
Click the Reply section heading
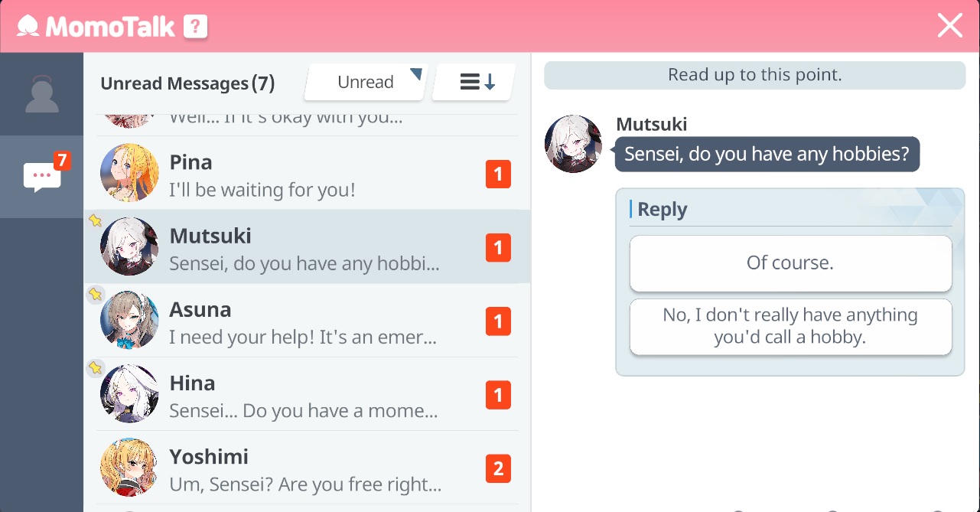(663, 210)
